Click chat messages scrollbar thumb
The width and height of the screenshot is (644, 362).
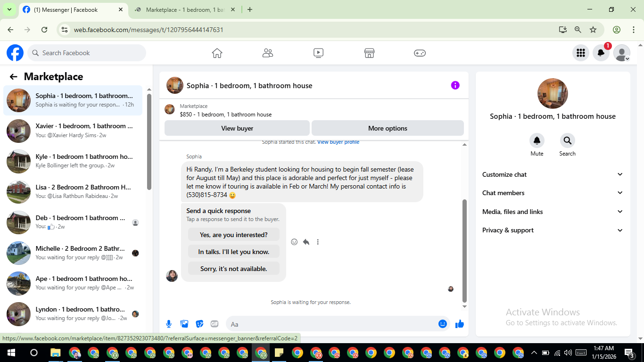click(x=464, y=251)
